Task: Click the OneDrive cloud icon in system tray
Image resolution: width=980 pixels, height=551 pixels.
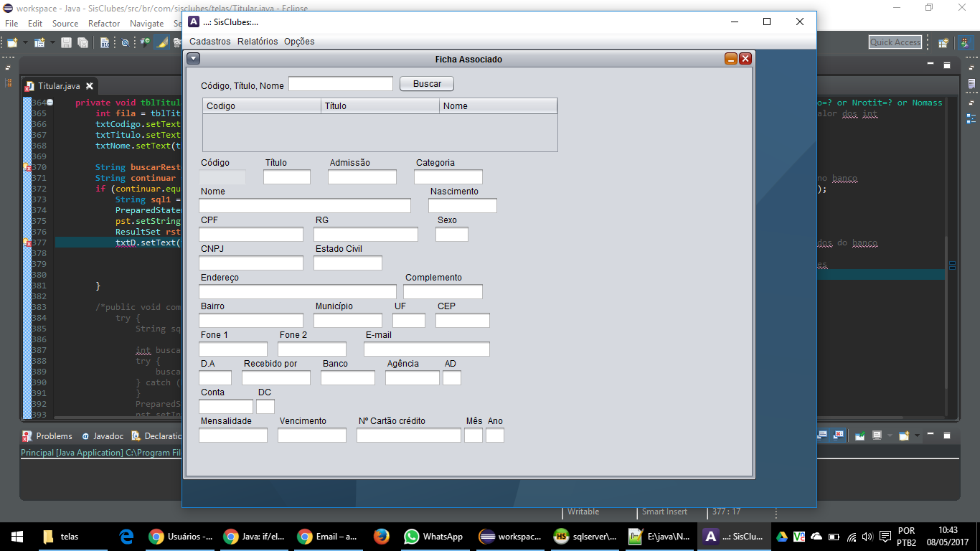Action: click(x=816, y=537)
